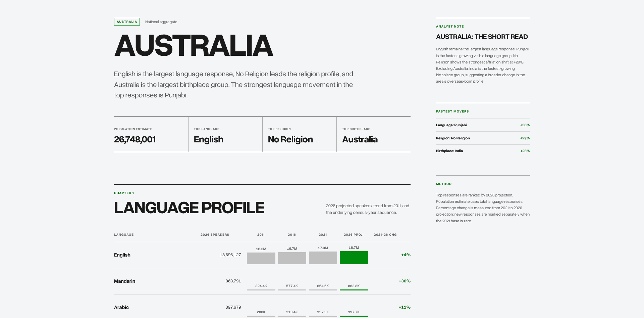Click the Top Language value English

click(208, 139)
